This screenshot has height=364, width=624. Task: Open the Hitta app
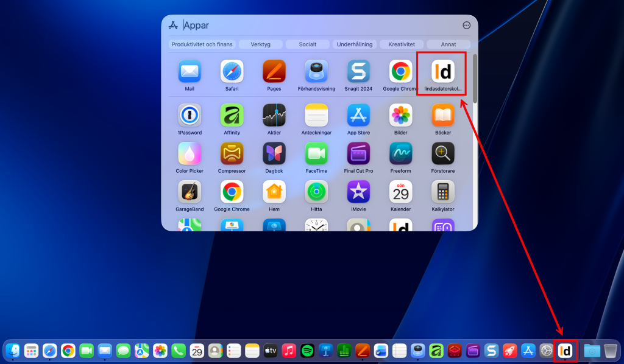(x=316, y=192)
